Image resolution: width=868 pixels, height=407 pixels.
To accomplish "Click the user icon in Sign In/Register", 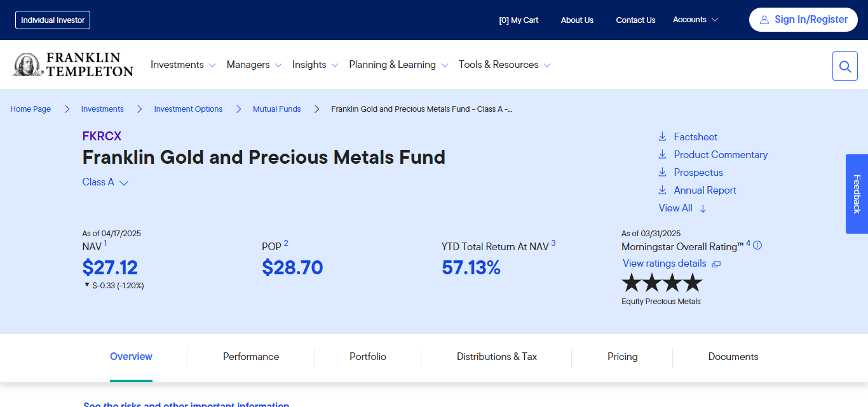I will (764, 20).
